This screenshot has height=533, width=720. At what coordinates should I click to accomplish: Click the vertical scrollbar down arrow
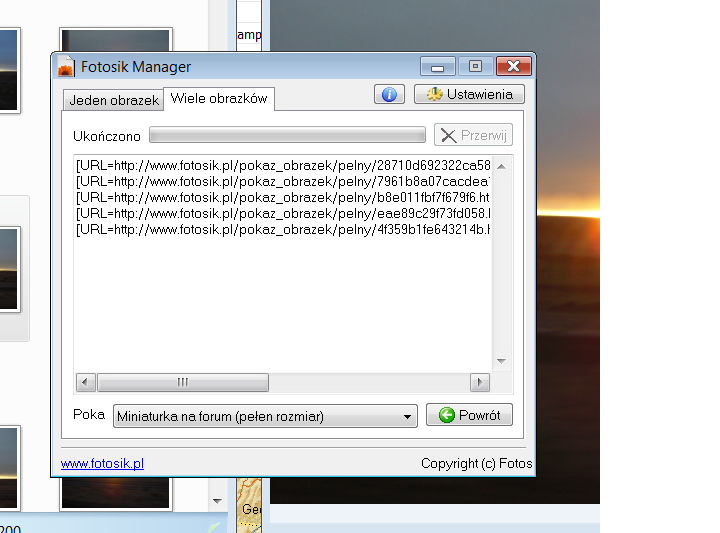501,362
